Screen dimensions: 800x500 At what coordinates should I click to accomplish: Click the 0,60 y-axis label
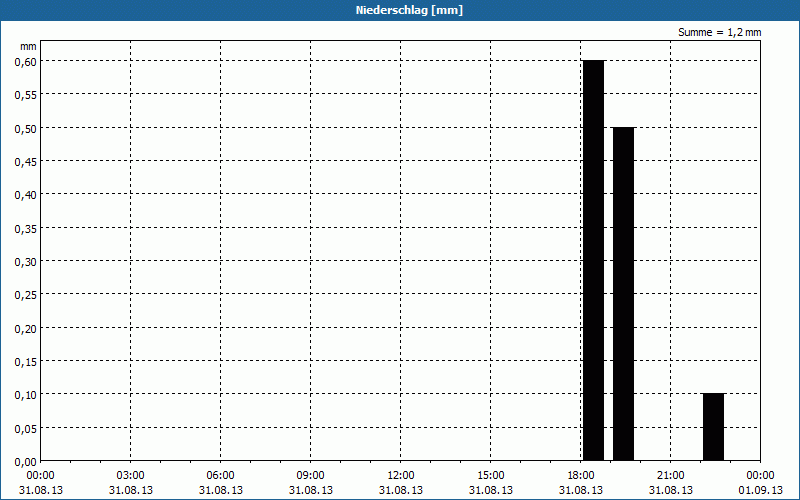coord(26,61)
